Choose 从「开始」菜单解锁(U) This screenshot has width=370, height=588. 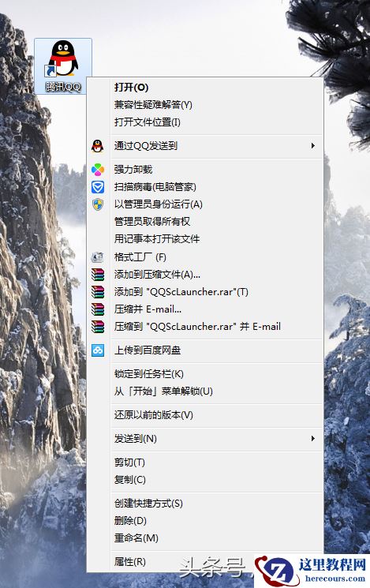coord(205,391)
